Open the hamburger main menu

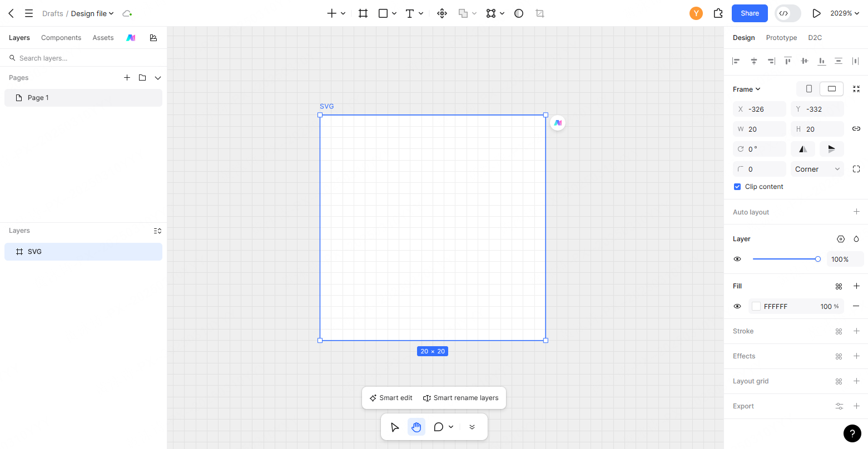click(29, 13)
